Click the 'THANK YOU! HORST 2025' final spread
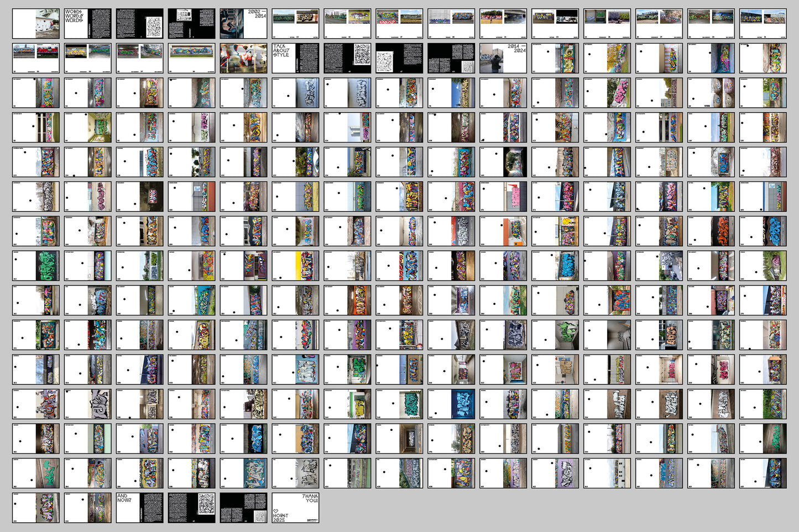Screen dimensions: 799x532 click(x=295, y=508)
